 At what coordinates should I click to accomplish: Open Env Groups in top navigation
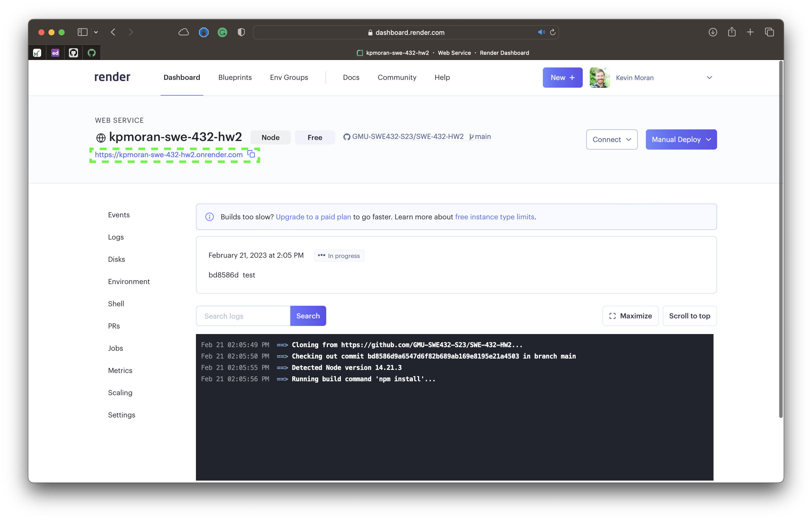289,77
